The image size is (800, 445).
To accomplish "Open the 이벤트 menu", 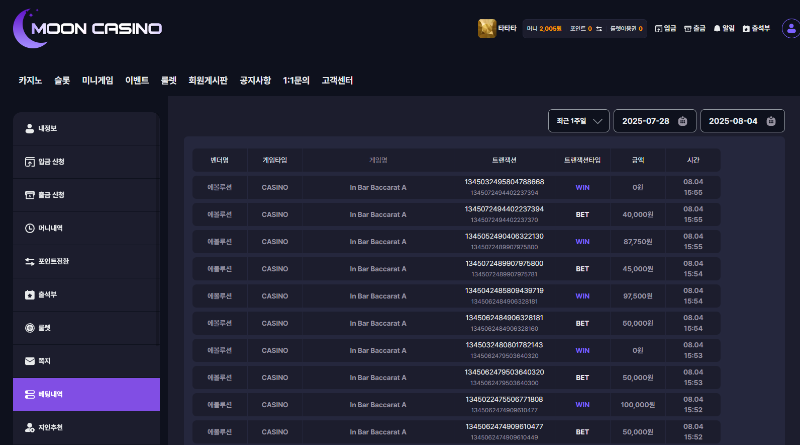I will [x=137, y=81].
